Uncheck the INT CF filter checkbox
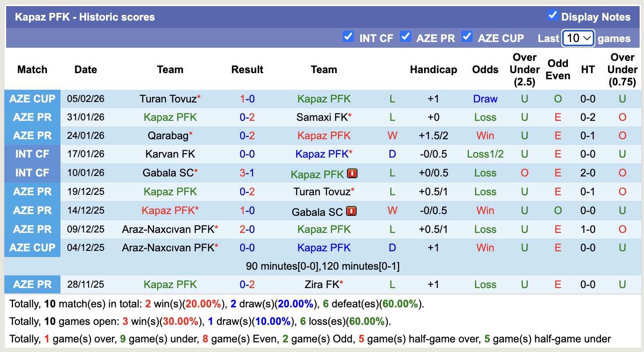The width and height of the screenshot is (644, 352). click(x=348, y=37)
